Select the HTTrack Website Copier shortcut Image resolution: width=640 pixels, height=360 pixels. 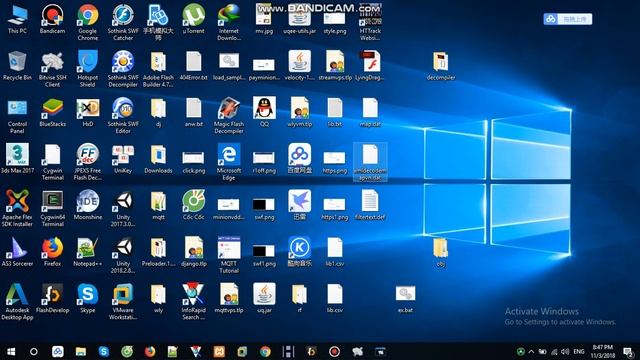coord(370,22)
